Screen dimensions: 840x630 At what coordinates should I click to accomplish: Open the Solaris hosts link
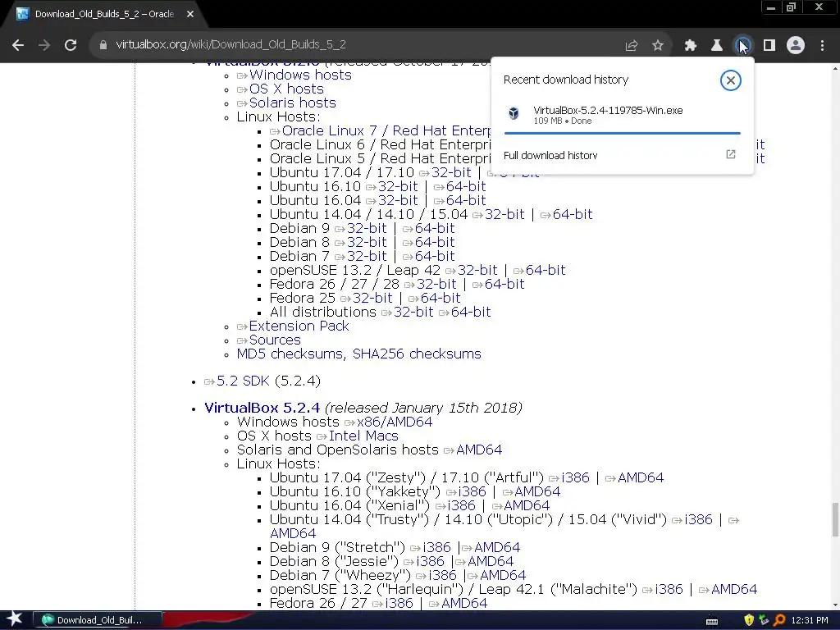[293, 103]
